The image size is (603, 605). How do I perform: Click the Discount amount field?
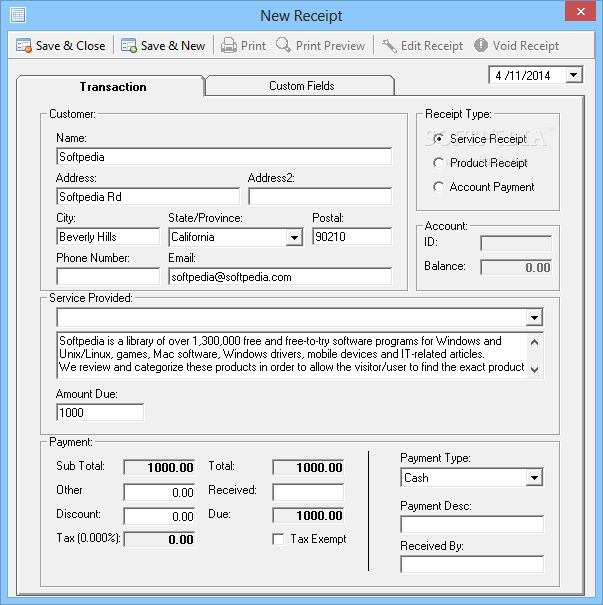click(x=159, y=516)
